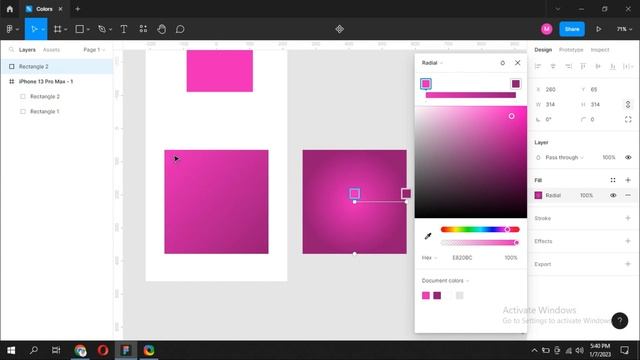640x360 pixels.
Task: Click the align horizontal centers icon
Action: pyautogui.click(x=553, y=66)
